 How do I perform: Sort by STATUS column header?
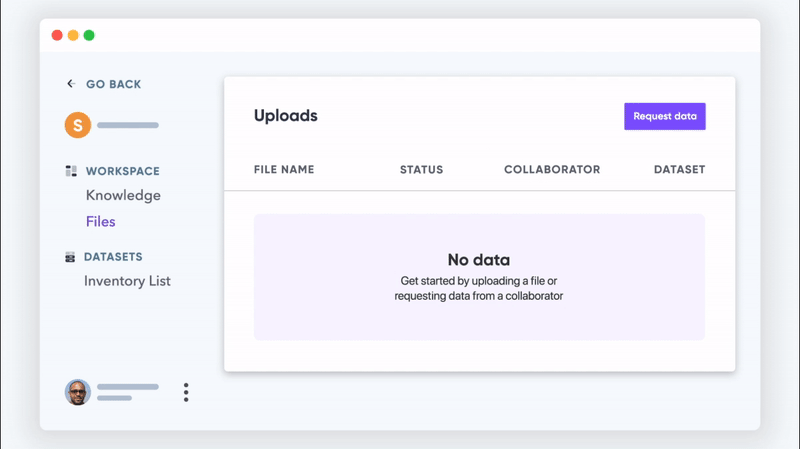tap(421, 169)
